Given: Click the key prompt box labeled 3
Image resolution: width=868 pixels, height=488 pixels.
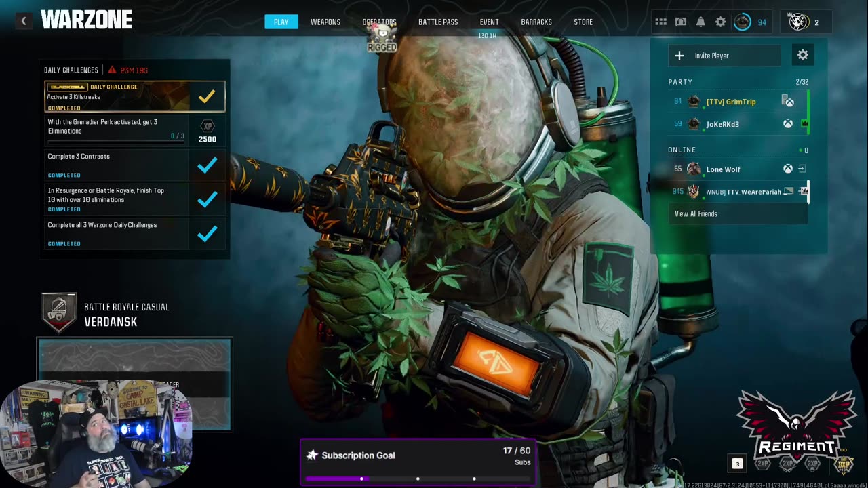Looking at the screenshot, I should coord(737,464).
